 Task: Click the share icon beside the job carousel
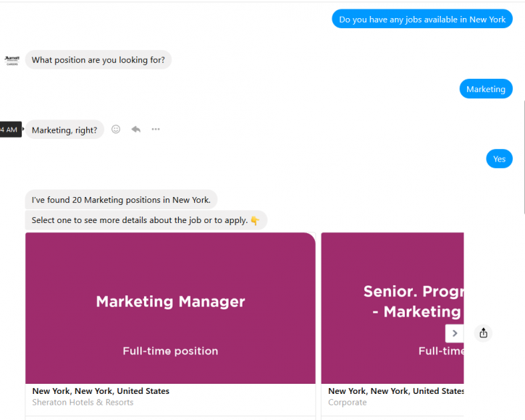click(x=484, y=333)
